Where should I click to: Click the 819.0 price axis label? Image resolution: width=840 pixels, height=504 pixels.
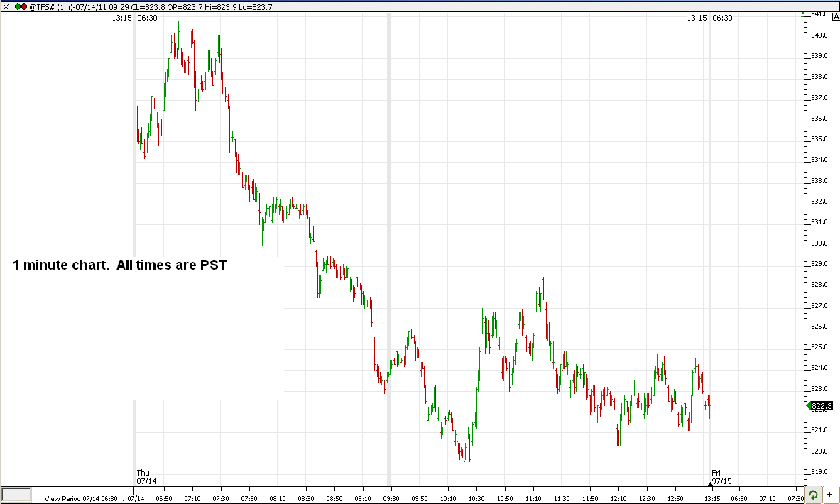point(819,472)
